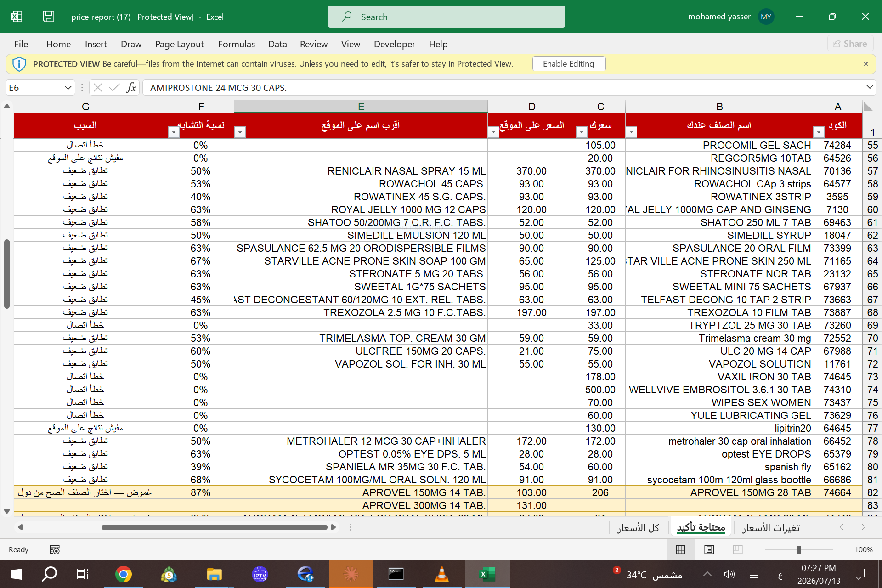Close the Protected View message bar

[866, 64]
